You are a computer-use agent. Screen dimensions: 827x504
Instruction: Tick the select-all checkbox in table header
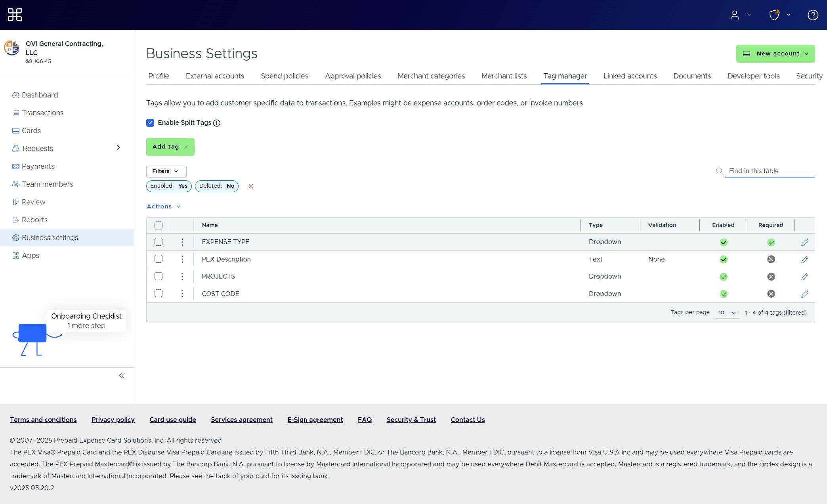coord(159,225)
